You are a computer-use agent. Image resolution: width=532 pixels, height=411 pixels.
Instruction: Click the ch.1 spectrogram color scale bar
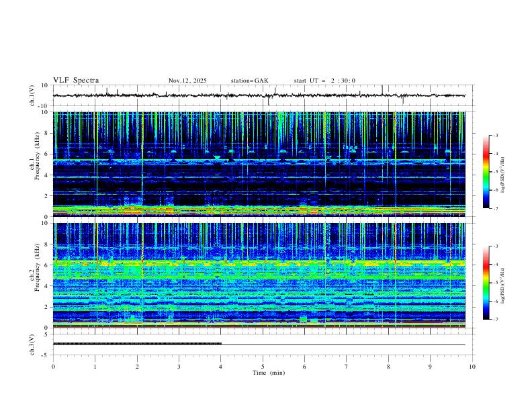click(x=486, y=172)
